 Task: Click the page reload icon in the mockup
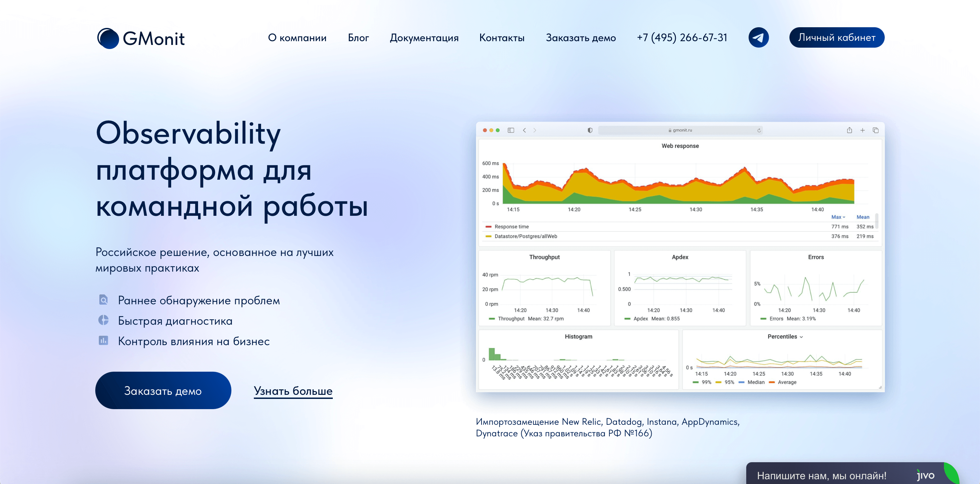(x=760, y=130)
